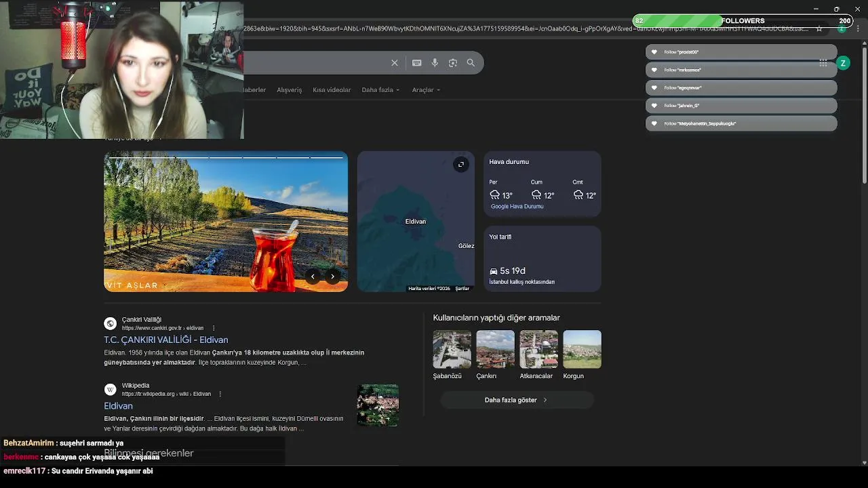Open the Z Google account avatar
This screenshot has height=488, width=868.
click(843, 63)
